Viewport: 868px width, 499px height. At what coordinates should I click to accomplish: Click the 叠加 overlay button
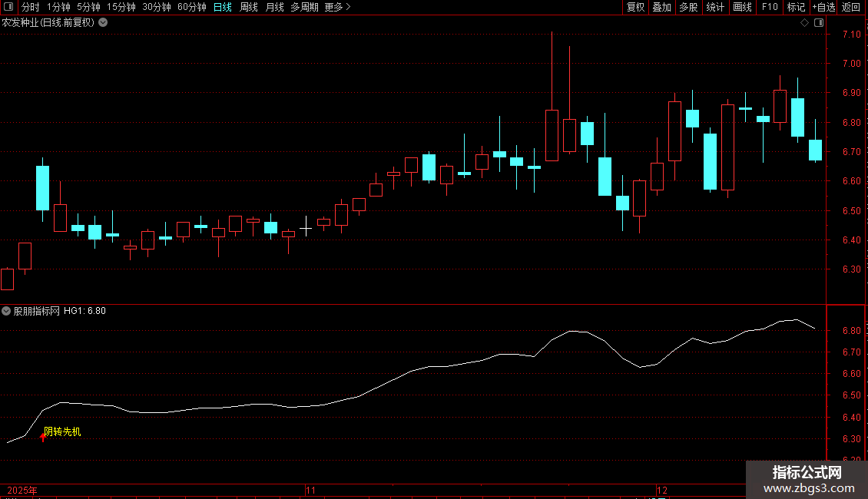coord(661,7)
